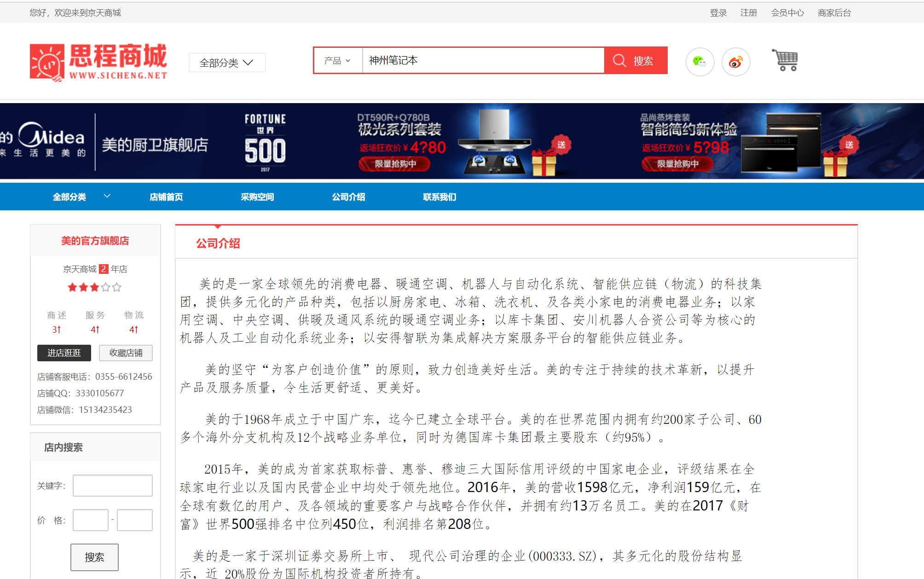Click the in-store 搜索 button
924x579 pixels.
94,557
